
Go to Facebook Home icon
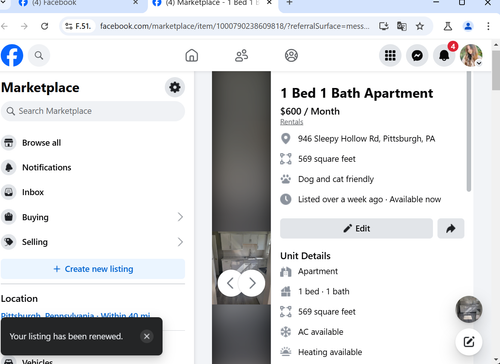192,56
